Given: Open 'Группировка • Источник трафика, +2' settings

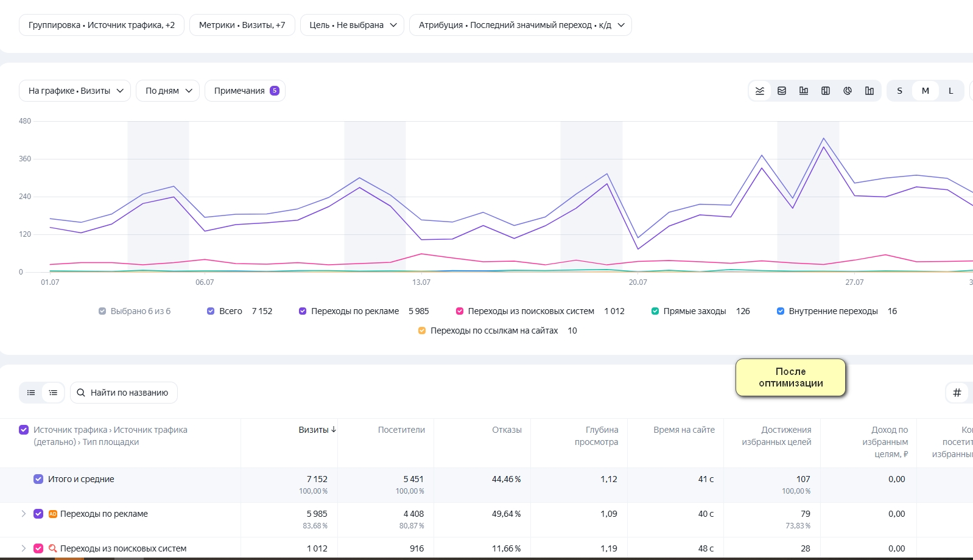Looking at the screenshot, I should pyautogui.click(x=102, y=25).
